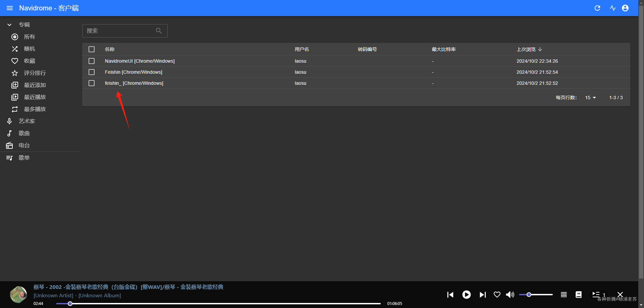
Task: Click the refresh icon in top bar
Action: [x=597, y=8]
